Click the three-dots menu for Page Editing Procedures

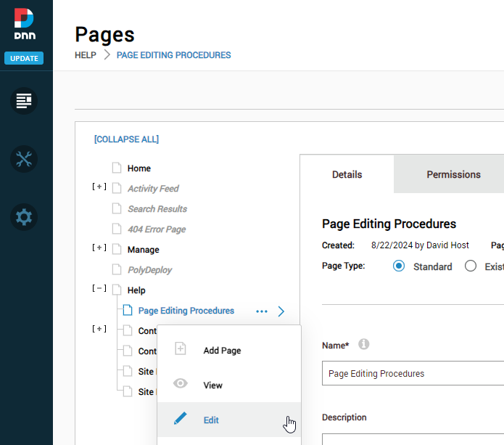coord(262,311)
